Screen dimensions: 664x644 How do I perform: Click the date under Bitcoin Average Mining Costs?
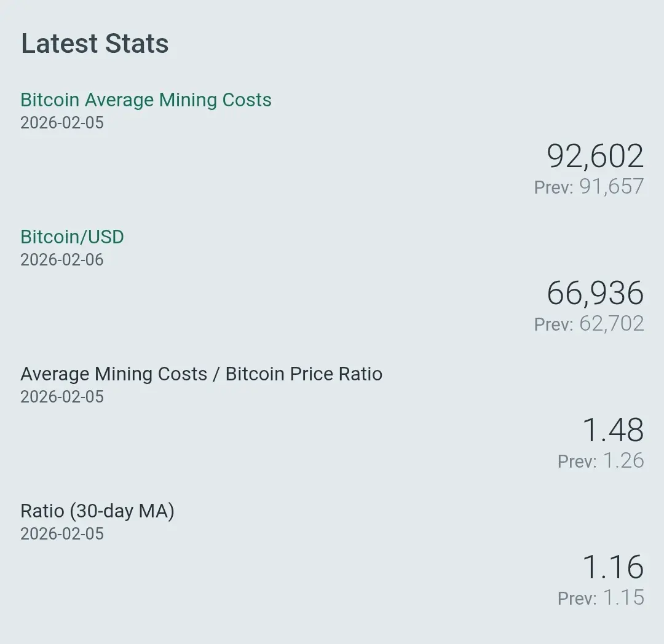[62, 123]
